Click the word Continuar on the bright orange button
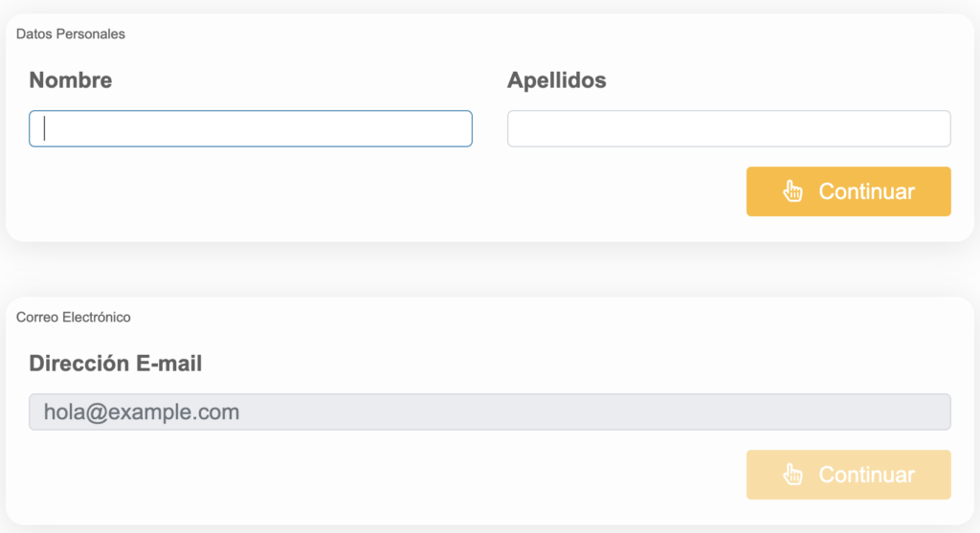This screenshot has width=980, height=533. (x=866, y=191)
